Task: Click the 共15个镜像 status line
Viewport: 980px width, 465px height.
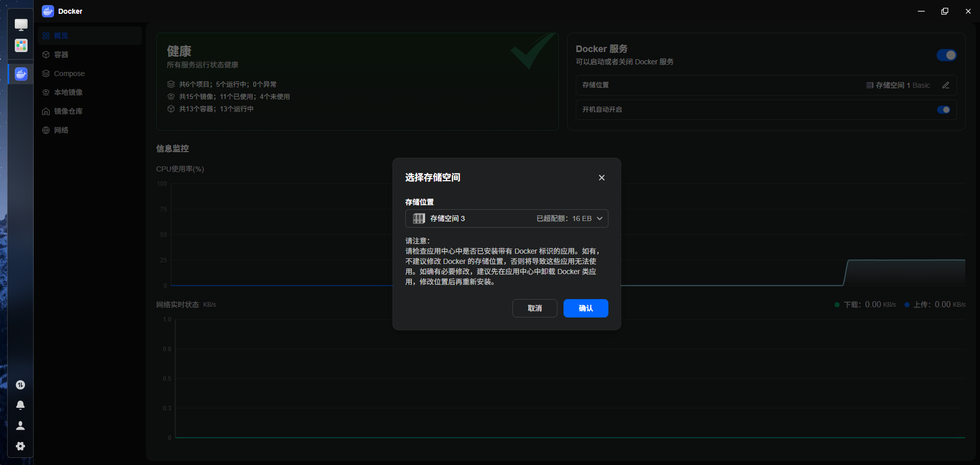Action: pos(234,96)
